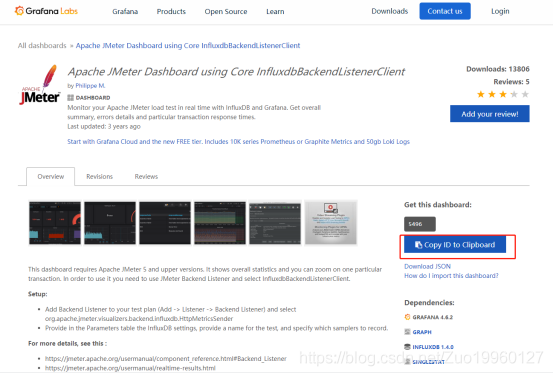
Task: Click the Get this dashboard heading
Action: point(437,205)
